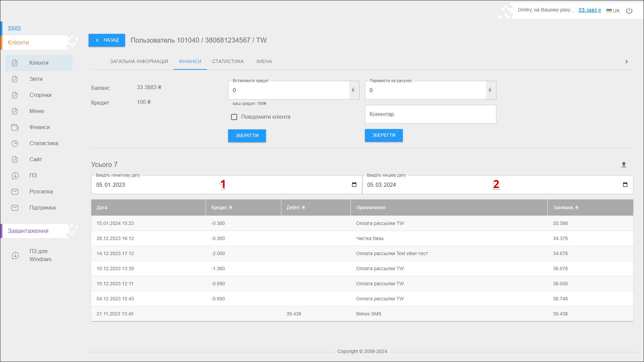Open Статистика pie chart sidebar icon
This screenshot has height=362, width=644.
(15, 143)
